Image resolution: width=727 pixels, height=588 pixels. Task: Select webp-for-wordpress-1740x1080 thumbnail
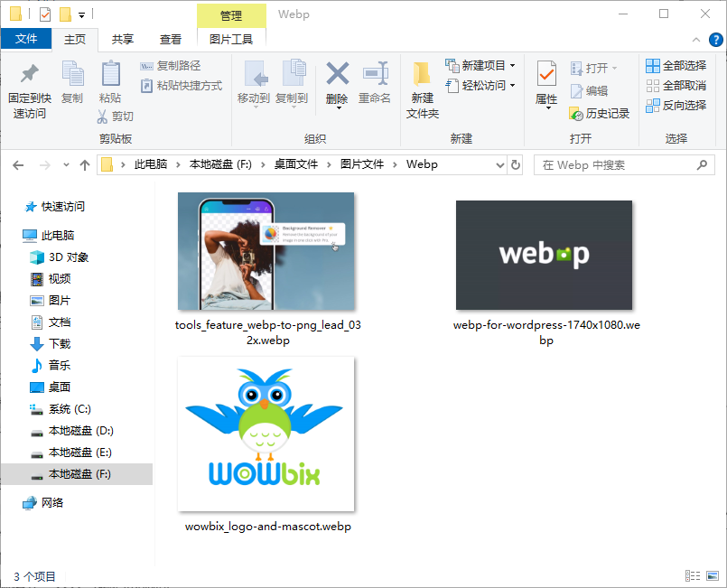[x=544, y=255]
